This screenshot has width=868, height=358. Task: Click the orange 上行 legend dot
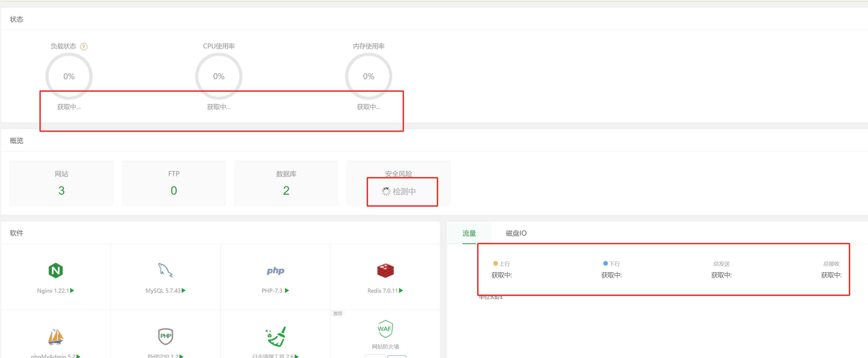pos(495,263)
